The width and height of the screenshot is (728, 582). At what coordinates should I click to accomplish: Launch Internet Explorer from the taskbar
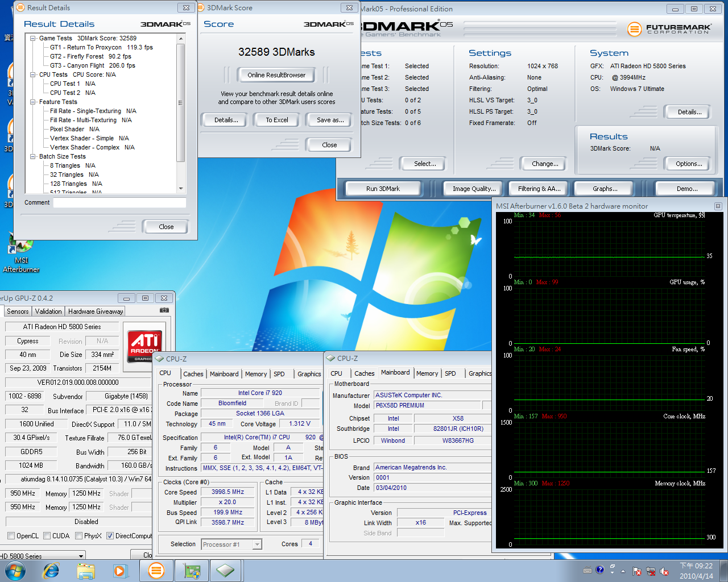(51, 571)
